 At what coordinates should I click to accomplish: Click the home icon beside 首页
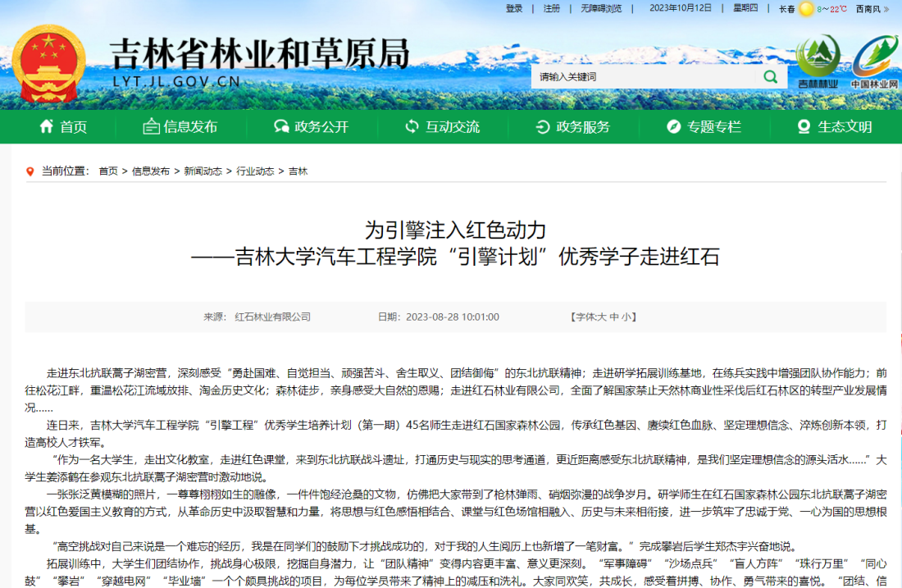[47, 126]
